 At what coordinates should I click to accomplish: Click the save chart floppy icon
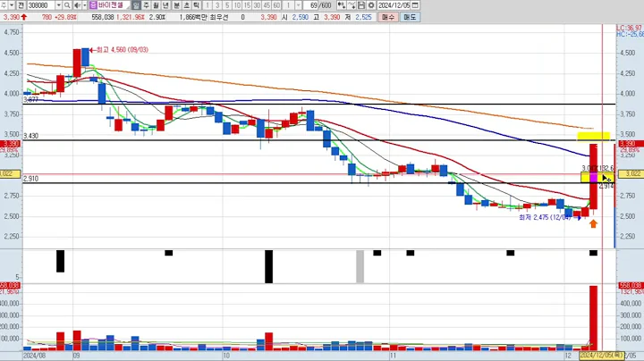click(x=361, y=5)
